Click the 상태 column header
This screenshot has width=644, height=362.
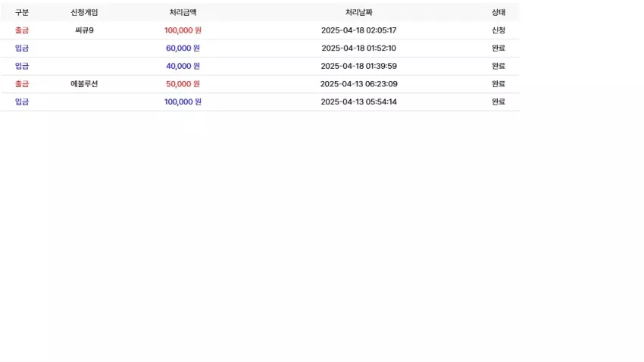(x=499, y=12)
